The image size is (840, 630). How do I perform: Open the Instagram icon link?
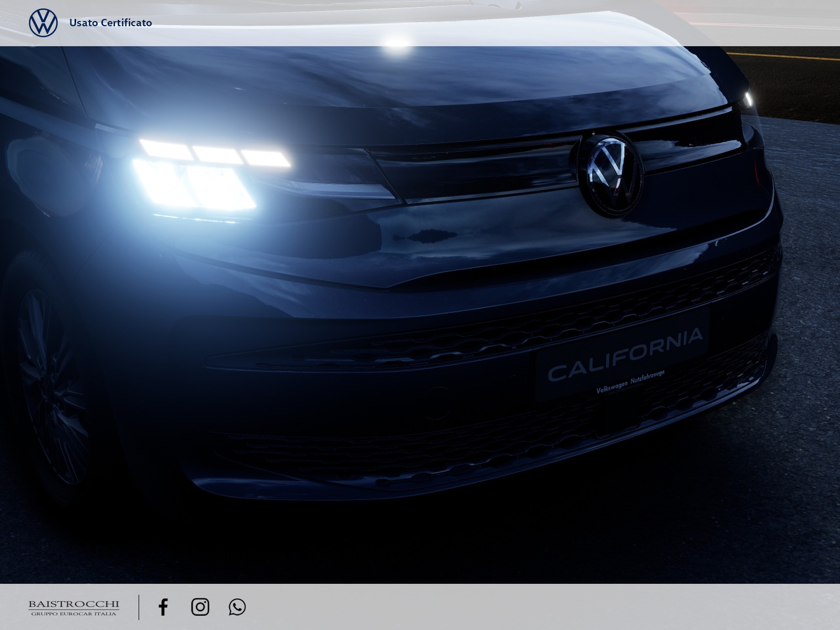point(200,607)
